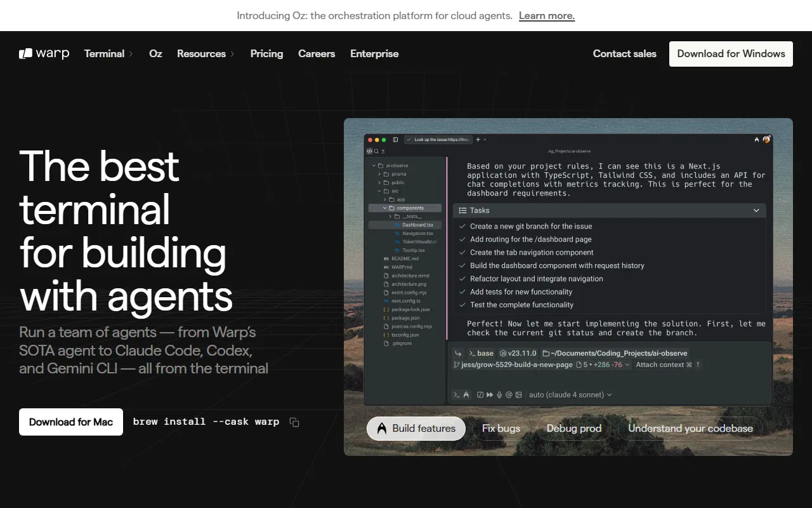Click the Warp logo in navbar
812x508 pixels.
coord(44,54)
